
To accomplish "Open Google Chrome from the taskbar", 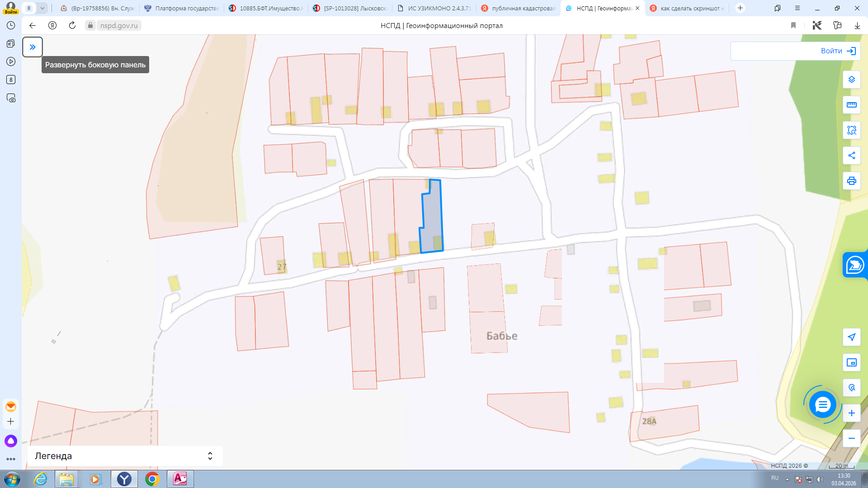I will click(x=152, y=479).
